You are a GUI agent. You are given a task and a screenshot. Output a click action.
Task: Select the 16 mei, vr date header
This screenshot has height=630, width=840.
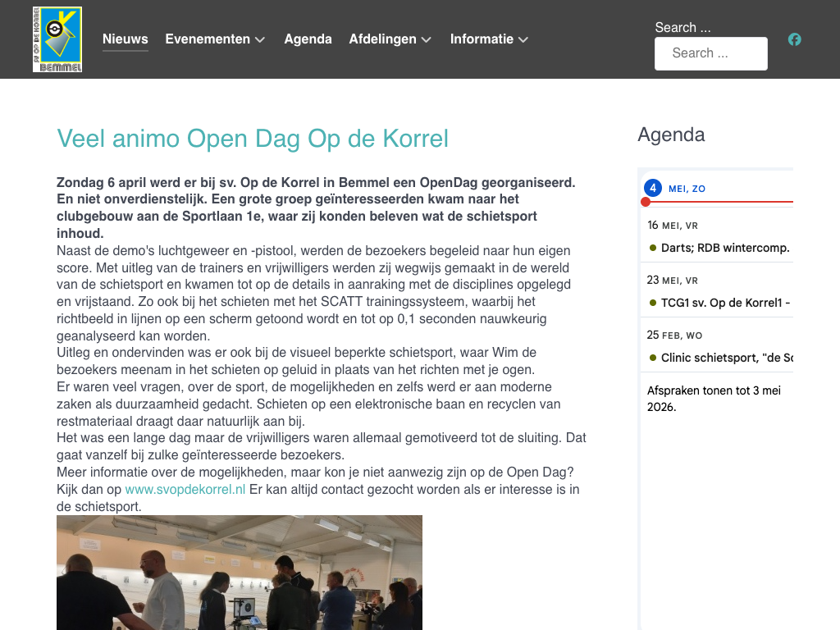pos(673,225)
